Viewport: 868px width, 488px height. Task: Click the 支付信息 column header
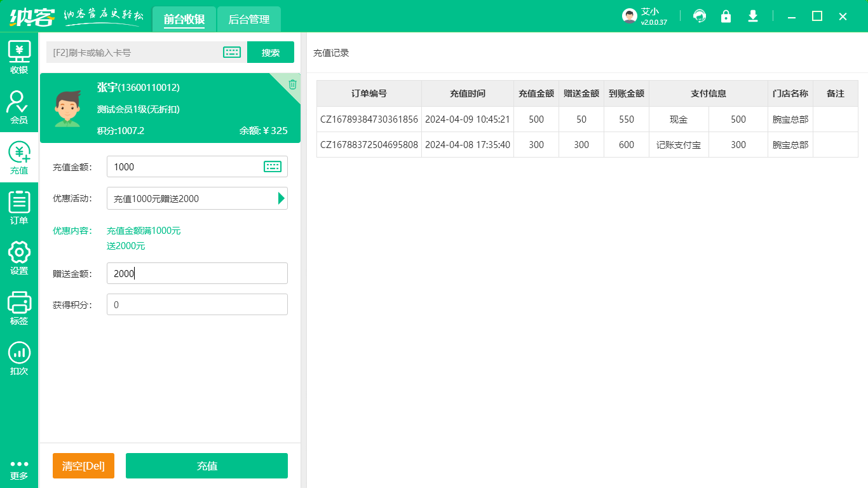(x=709, y=93)
